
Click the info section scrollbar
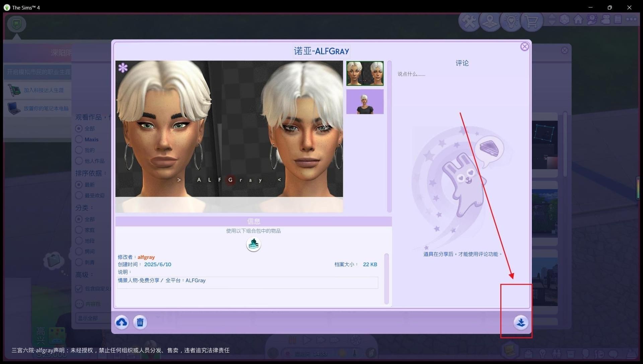point(386,279)
